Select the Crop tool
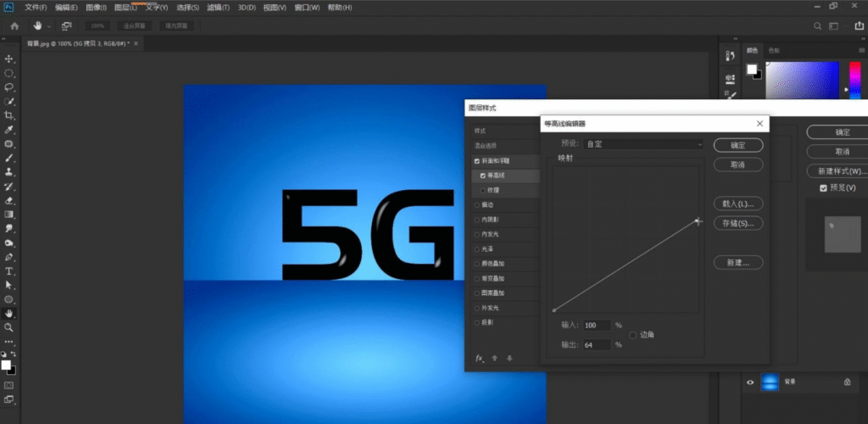This screenshot has width=868, height=424. click(8, 115)
